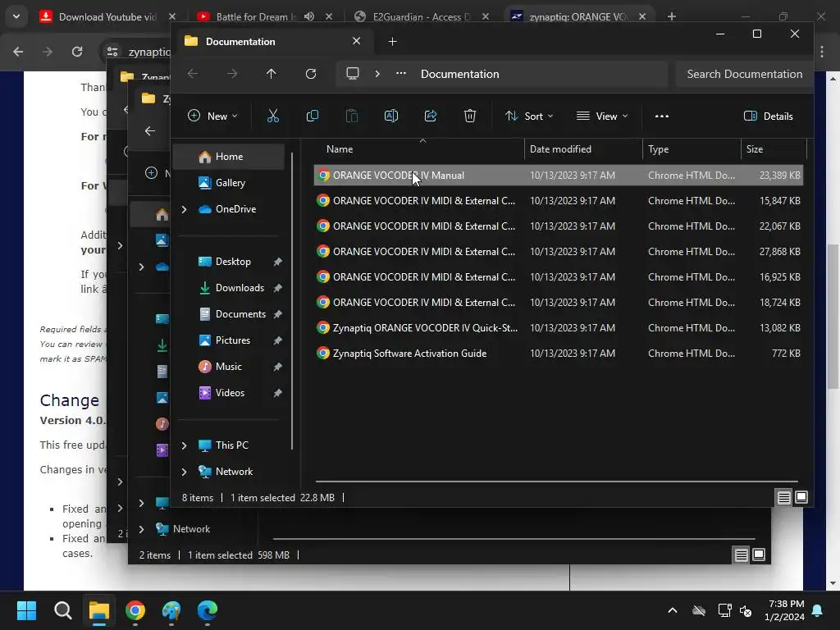Open Documents in quick access
Image resolution: width=840 pixels, height=630 pixels.
point(240,314)
